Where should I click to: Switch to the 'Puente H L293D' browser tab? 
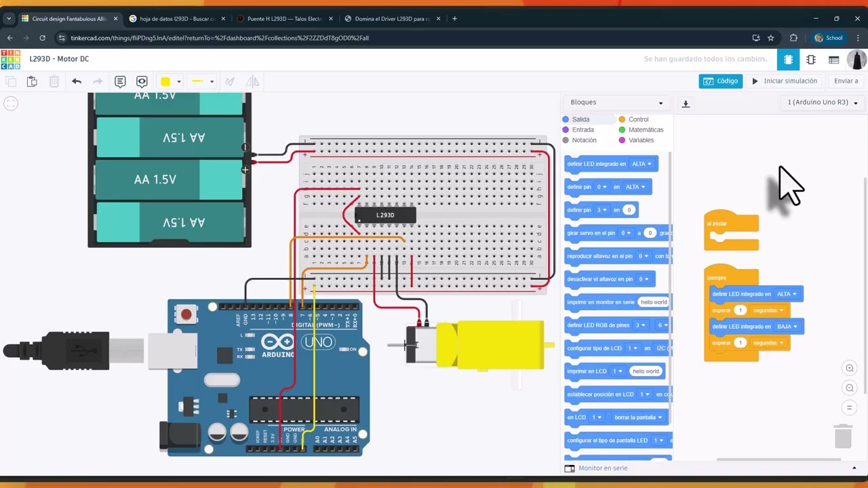coord(285,19)
